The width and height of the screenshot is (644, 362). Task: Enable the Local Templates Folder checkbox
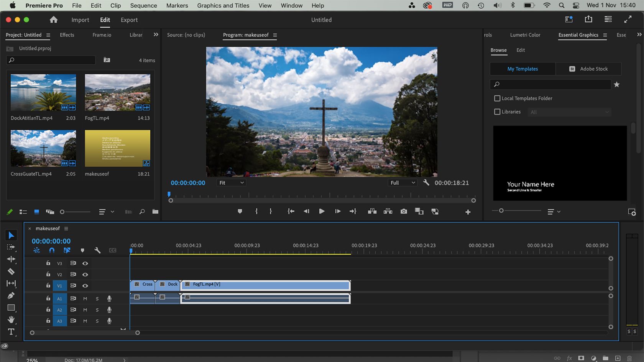tap(497, 98)
